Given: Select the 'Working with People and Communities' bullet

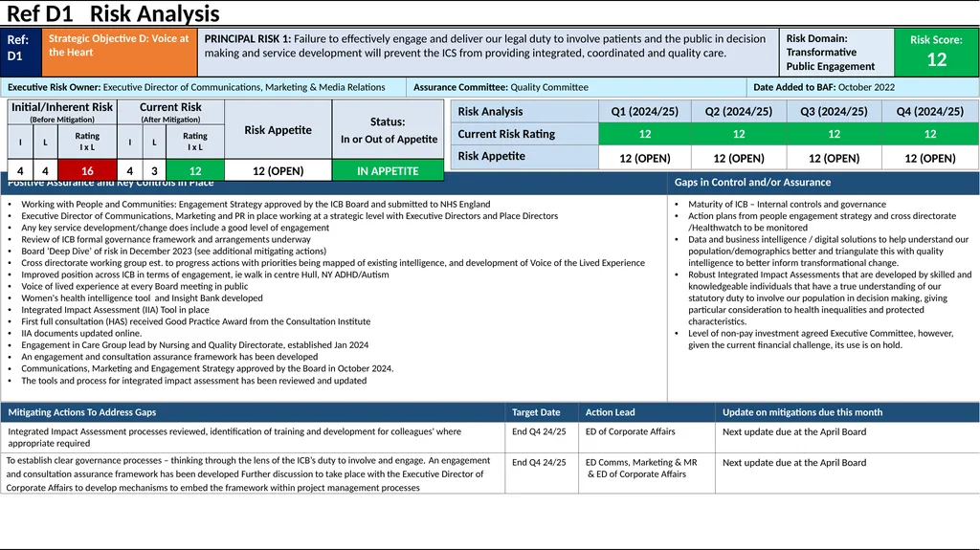Looking at the screenshot, I should click(x=256, y=205).
